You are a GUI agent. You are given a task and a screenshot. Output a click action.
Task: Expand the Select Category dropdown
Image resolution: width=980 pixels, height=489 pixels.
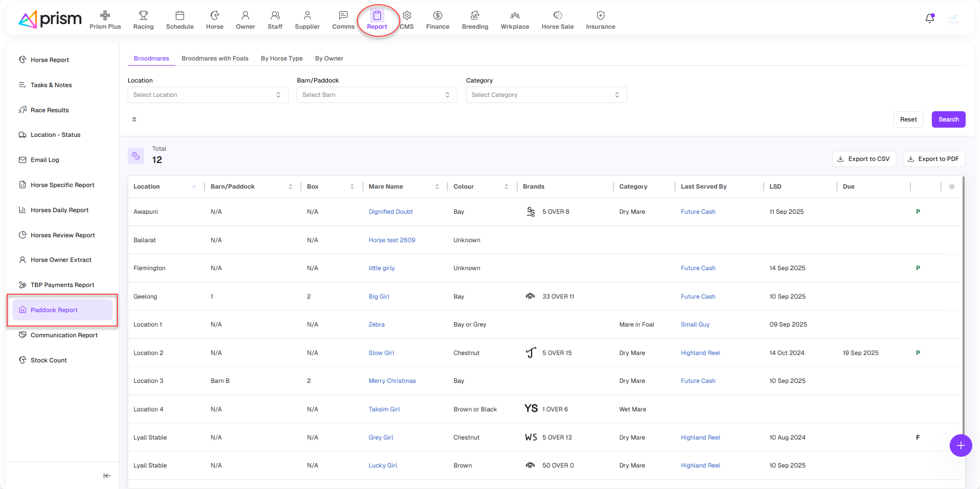point(546,95)
